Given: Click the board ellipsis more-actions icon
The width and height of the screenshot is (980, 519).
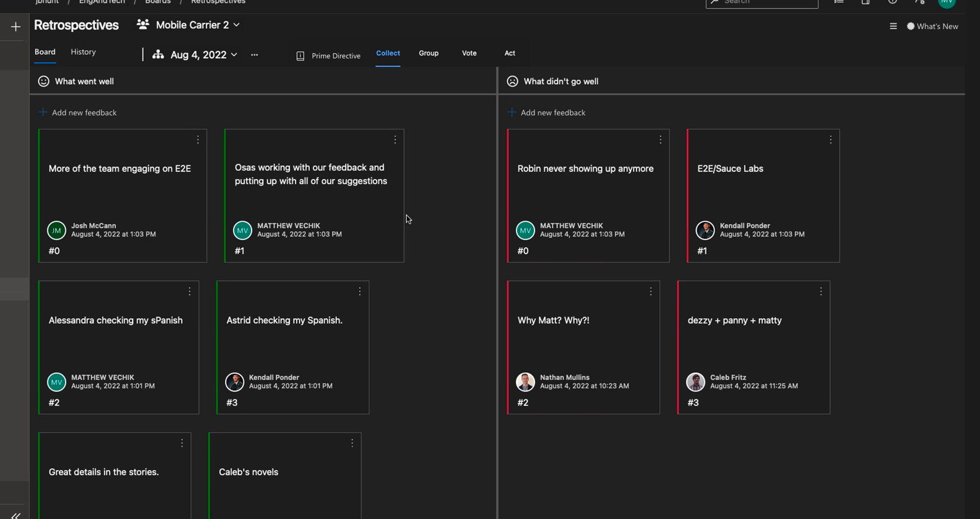Looking at the screenshot, I should coord(254,55).
